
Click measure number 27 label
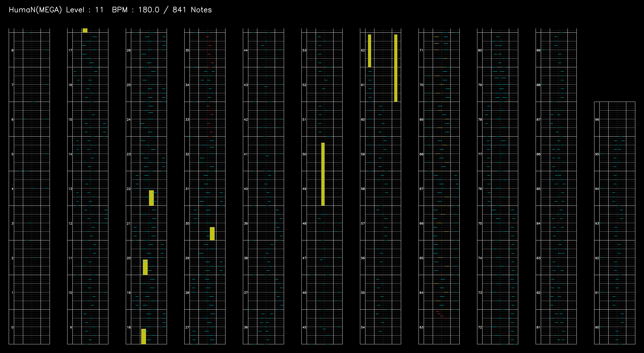(x=187, y=327)
